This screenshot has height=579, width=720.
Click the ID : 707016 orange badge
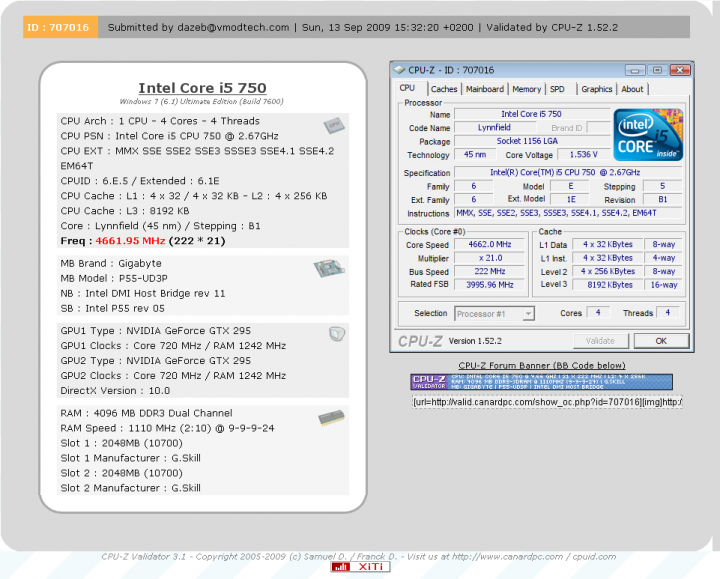(x=60, y=27)
